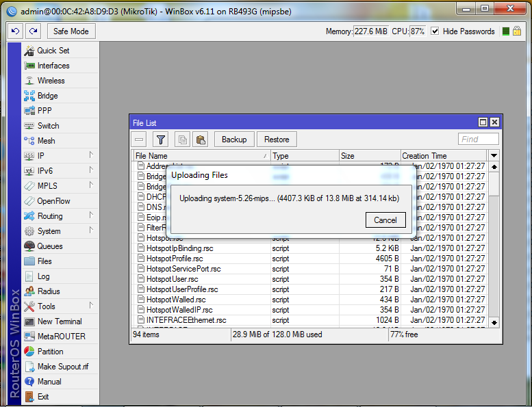The width and height of the screenshot is (532, 407).
Task: Open the Files folder icon
Action: point(29,261)
